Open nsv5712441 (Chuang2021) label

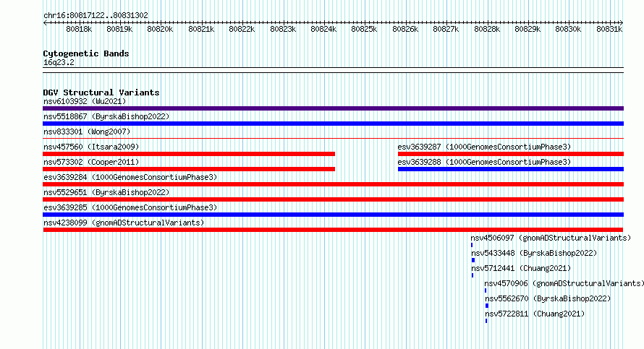[521, 268]
